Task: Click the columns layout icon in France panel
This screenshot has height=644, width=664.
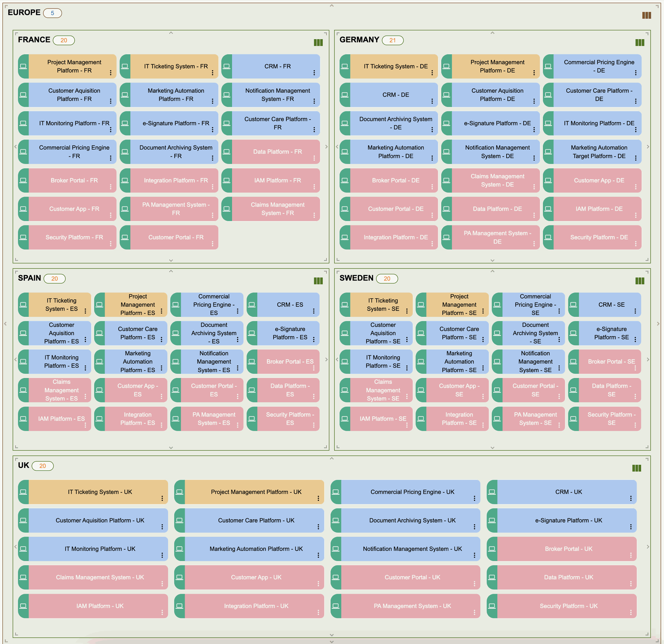Action: coord(318,43)
